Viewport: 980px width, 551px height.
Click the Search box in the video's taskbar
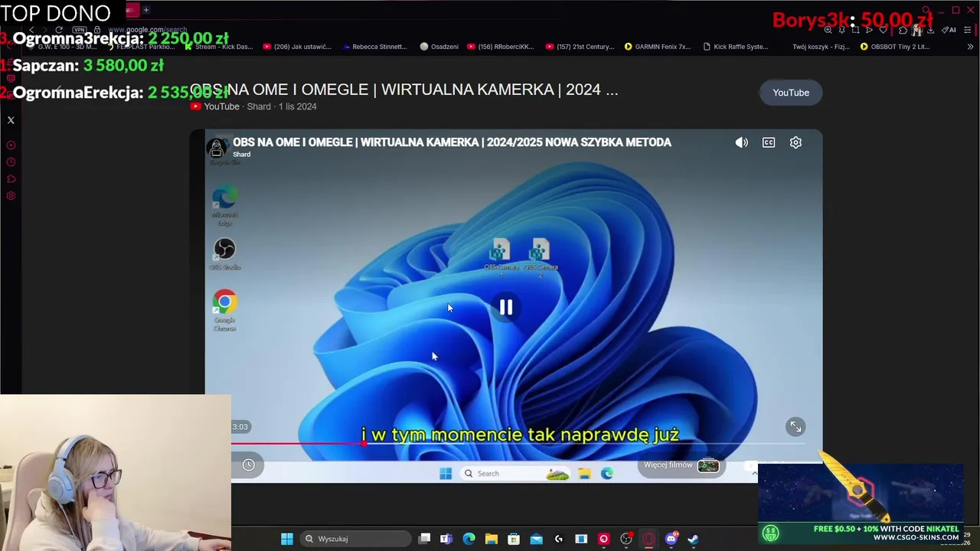[514, 474]
